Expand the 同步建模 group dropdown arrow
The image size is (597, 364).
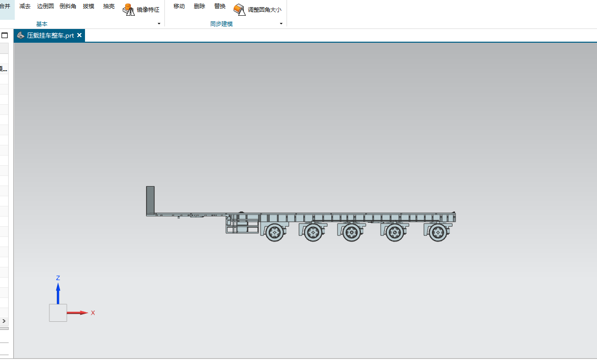point(281,23)
